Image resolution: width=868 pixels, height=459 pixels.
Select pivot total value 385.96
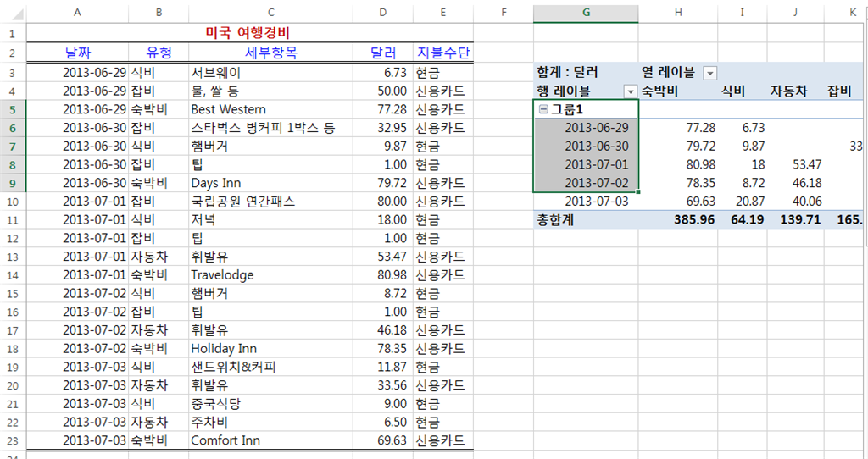pyautogui.click(x=677, y=220)
